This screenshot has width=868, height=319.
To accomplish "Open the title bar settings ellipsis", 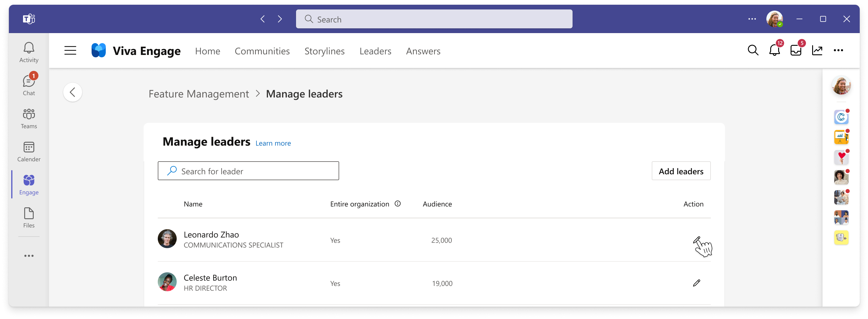I will [x=752, y=19].
